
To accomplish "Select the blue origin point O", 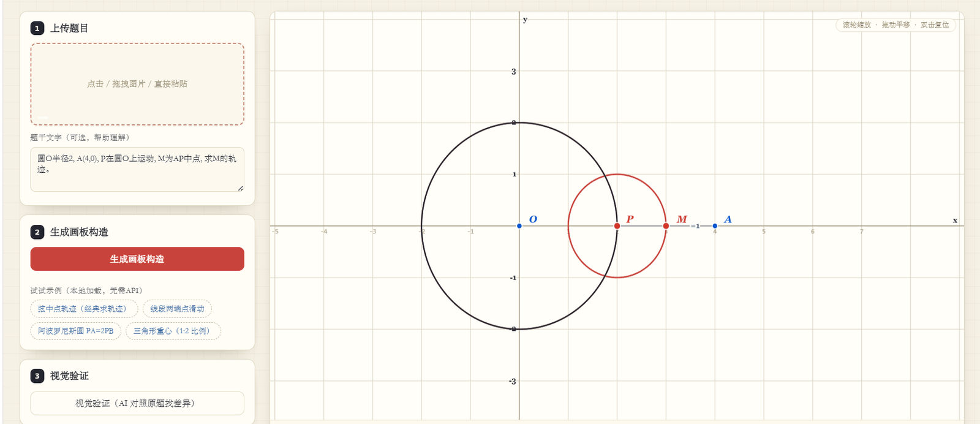I will click(x=519, y=226).
